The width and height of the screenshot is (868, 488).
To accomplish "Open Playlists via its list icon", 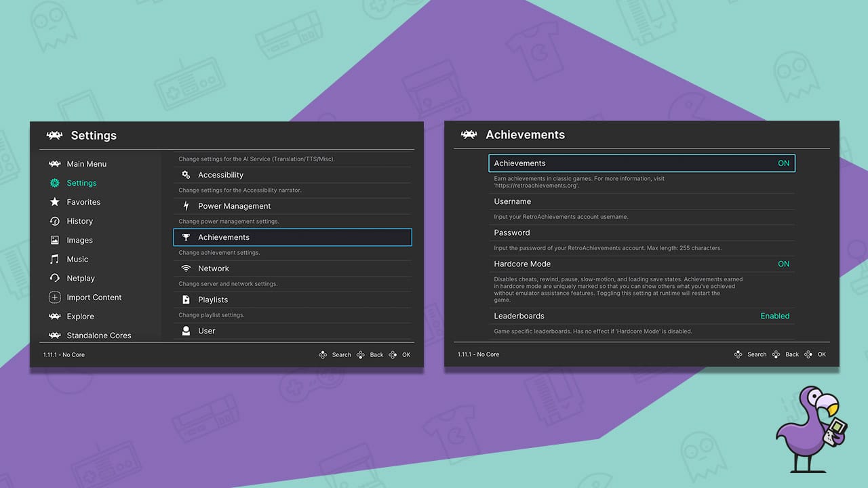I will [x=186, y=300].
